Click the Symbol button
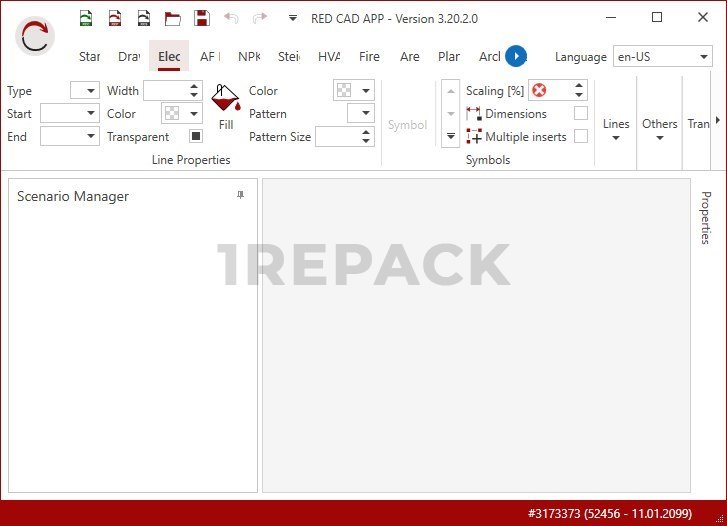Image resolution: width=727 pixels, height=526 pixels. [407, 125]
